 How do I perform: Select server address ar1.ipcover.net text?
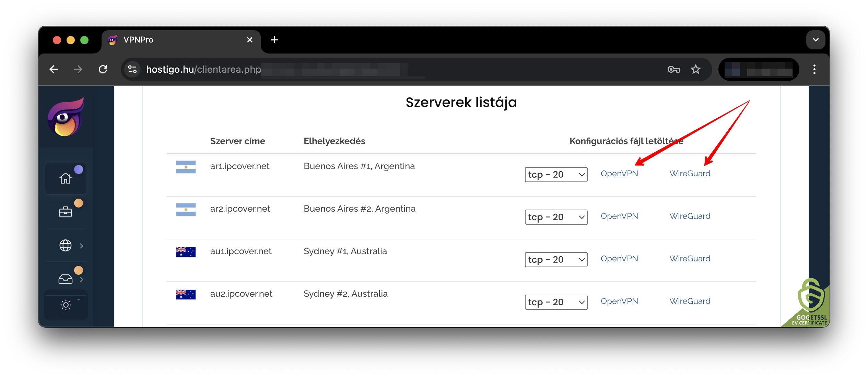pyautogui.click(x=239, y=166)
